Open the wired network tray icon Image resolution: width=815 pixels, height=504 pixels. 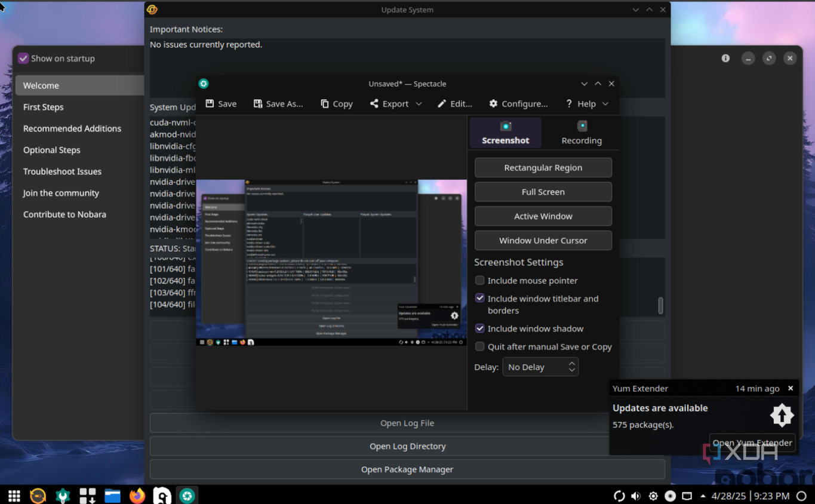(687, 496)
